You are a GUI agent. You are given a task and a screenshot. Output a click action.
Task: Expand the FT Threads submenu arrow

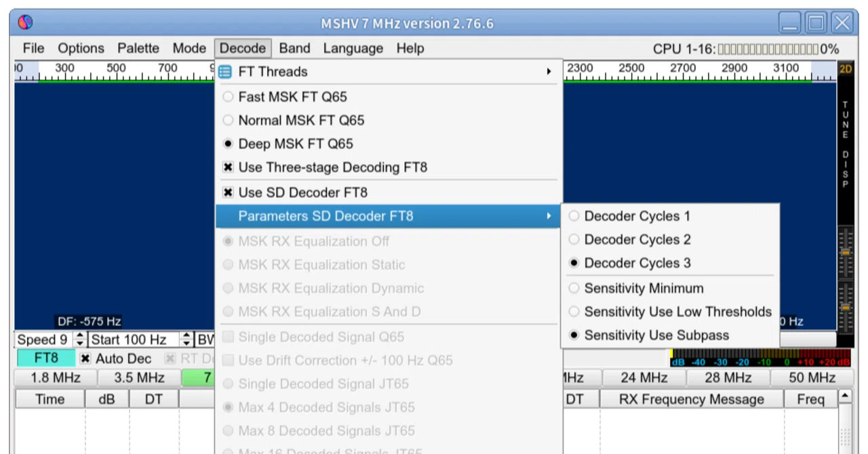[x=549, y=72]
